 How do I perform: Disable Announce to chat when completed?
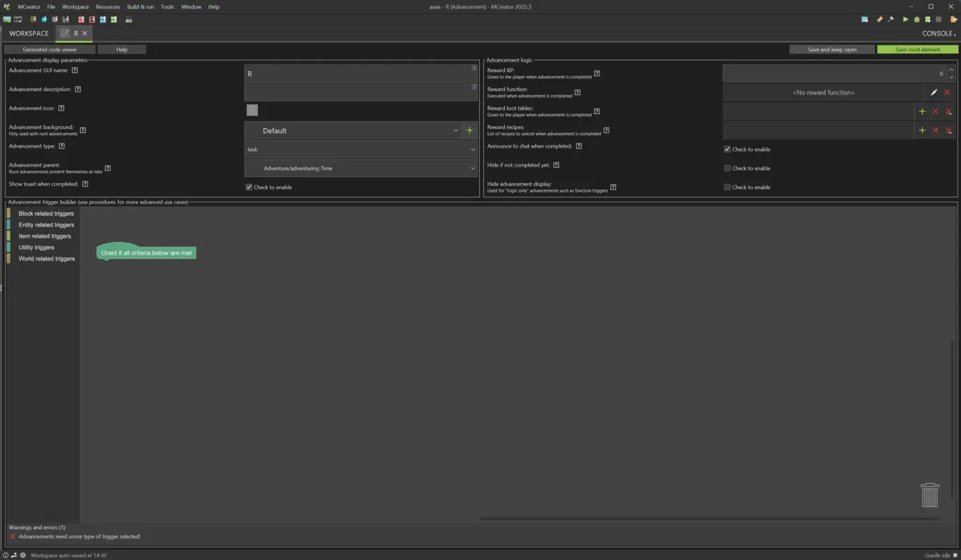click(727, 148)
